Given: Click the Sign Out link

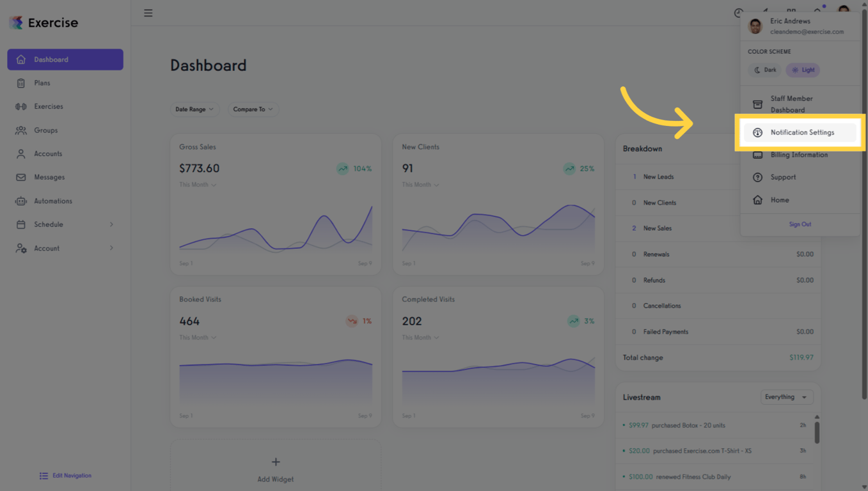Looking at the screenshot, I should pyautogui.click(x=800, y=224).
